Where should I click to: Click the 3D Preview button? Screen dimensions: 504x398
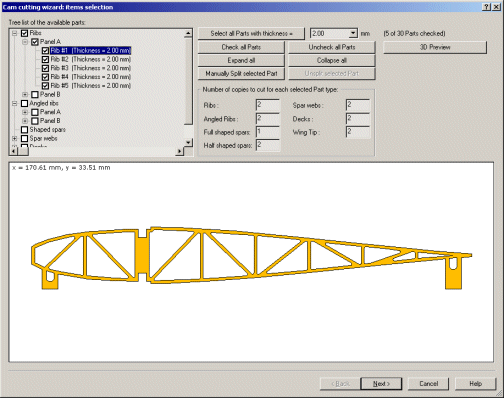[435, 47]
